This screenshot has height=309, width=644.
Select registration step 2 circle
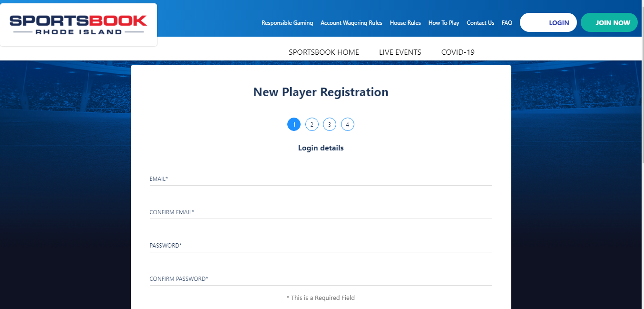[x=312, y=124]
